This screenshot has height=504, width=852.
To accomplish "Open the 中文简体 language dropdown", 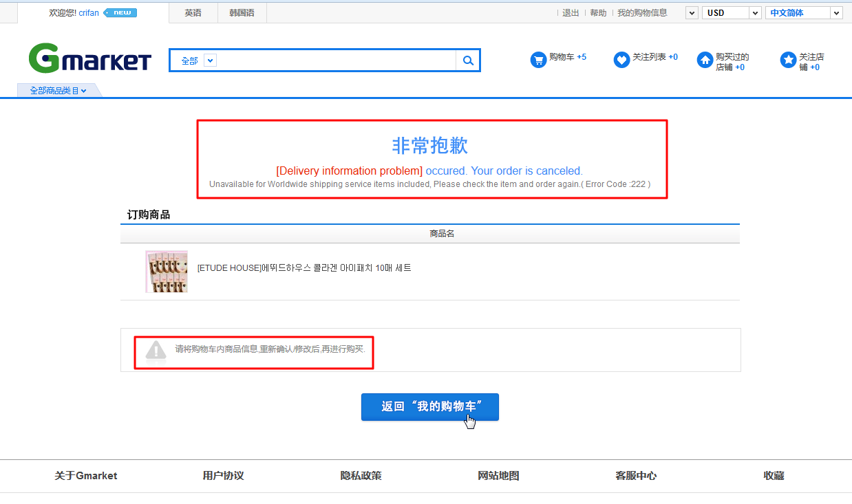I will [x=804, y=12].
